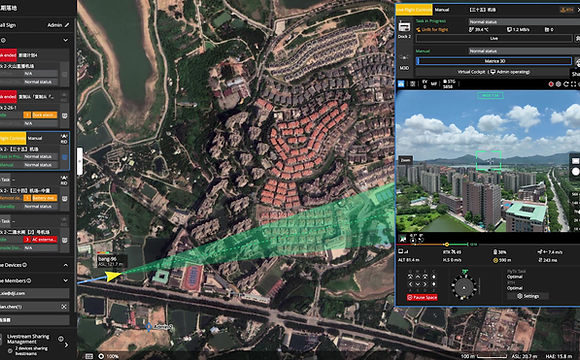Screen dimensions: 580x360
Task: Switch the MF focus mode
Action: [x=434, y=84]
